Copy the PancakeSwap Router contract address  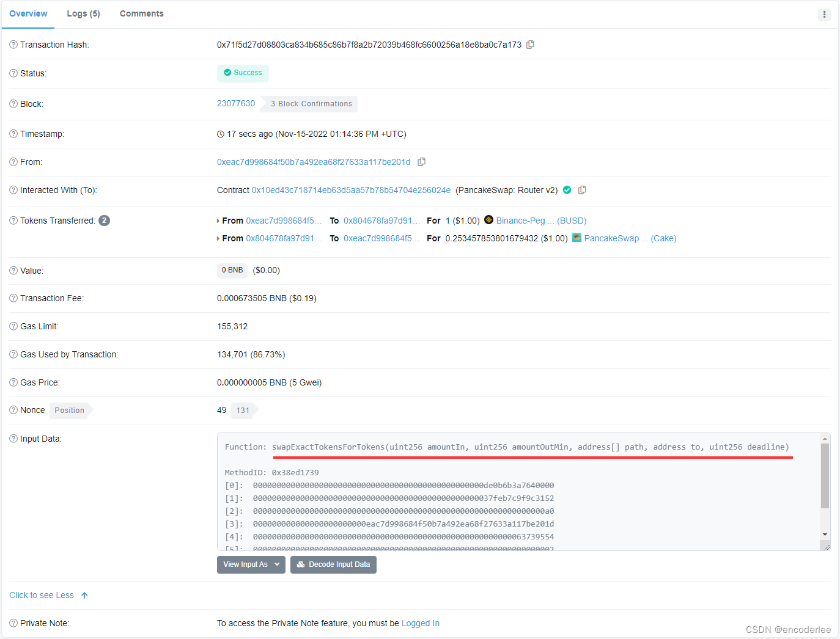click(582, 190)
